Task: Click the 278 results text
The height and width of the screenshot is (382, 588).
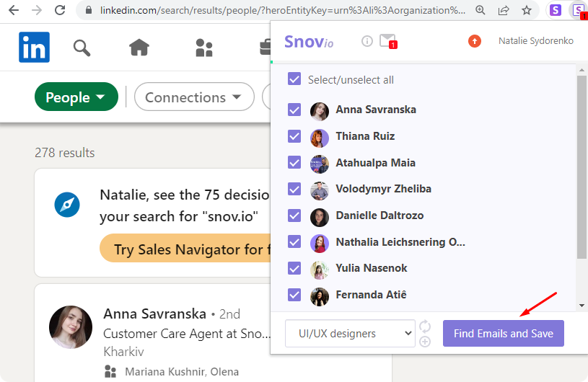Action: click(x=64, y=153)
